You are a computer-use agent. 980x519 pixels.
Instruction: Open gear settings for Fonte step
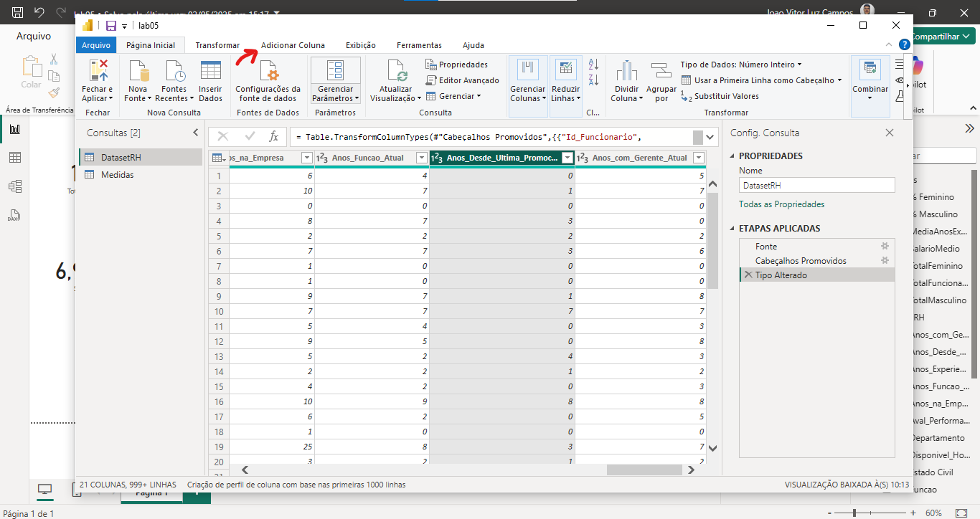pyautogui.click(x=885, y=246)
